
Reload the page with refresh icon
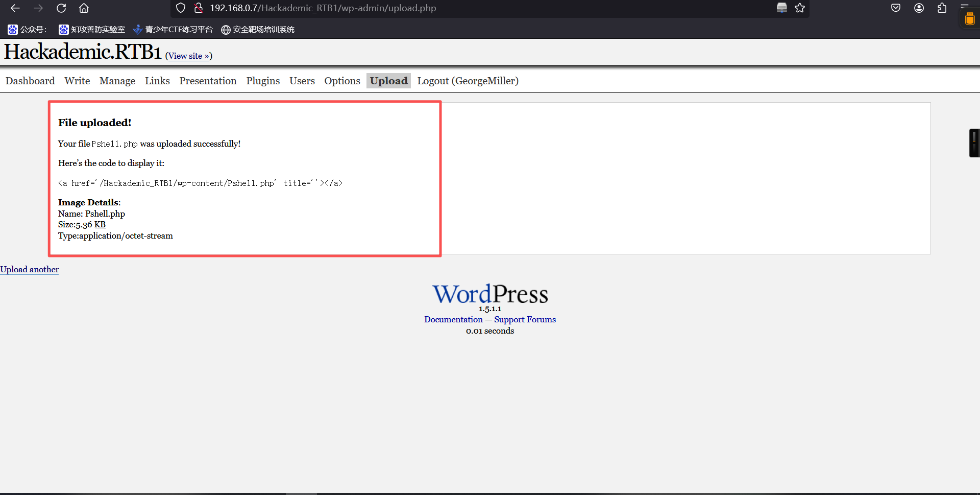coord(61,8)
